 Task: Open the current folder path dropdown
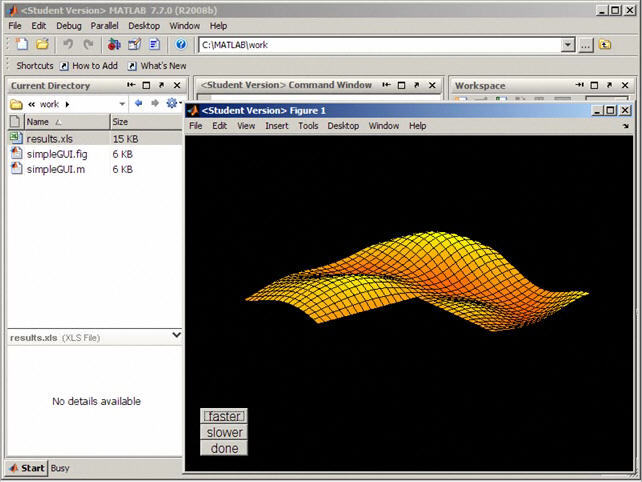(x=568, y=45)
